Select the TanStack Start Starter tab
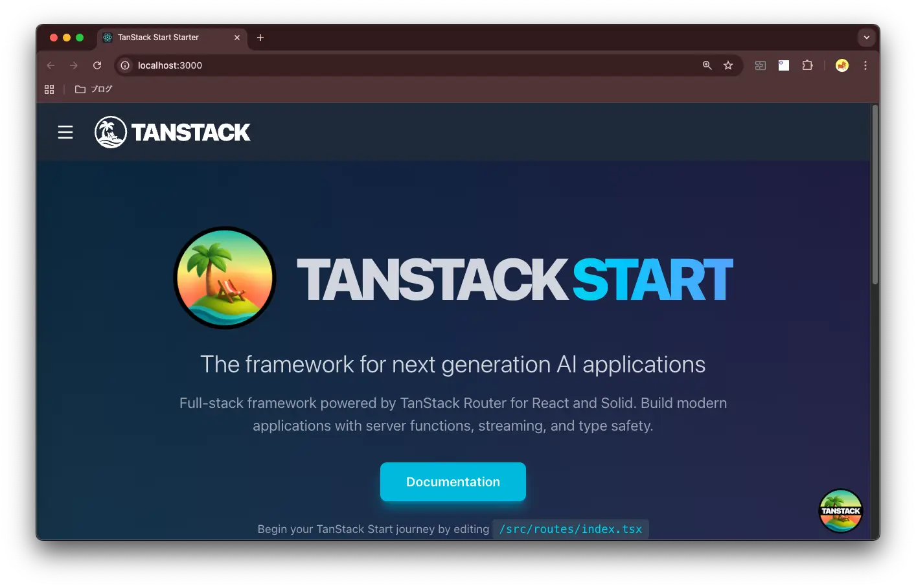The height and width of the screenshot is (588, 916). 172,38
